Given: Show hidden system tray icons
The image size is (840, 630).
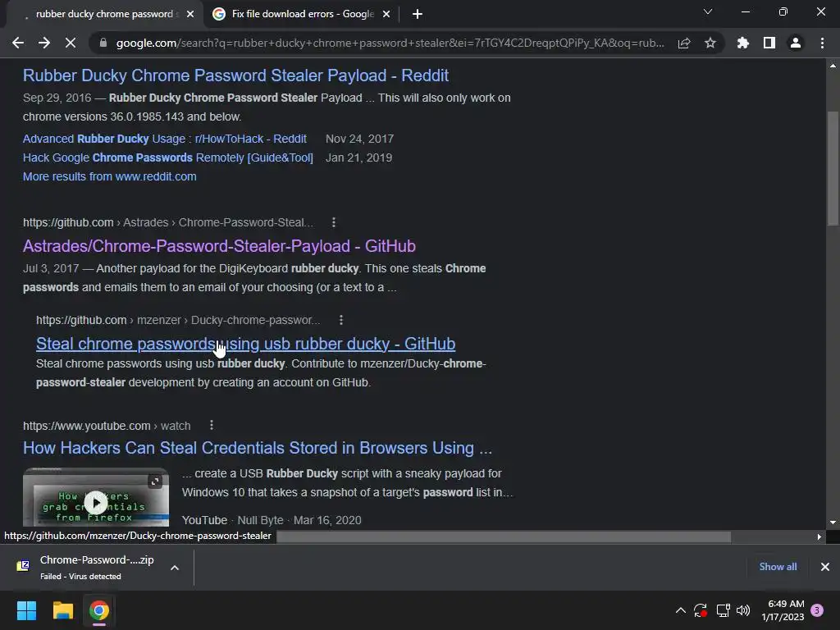Looking at the screenshot, I should pyautogui.click(x=680, y=610).
